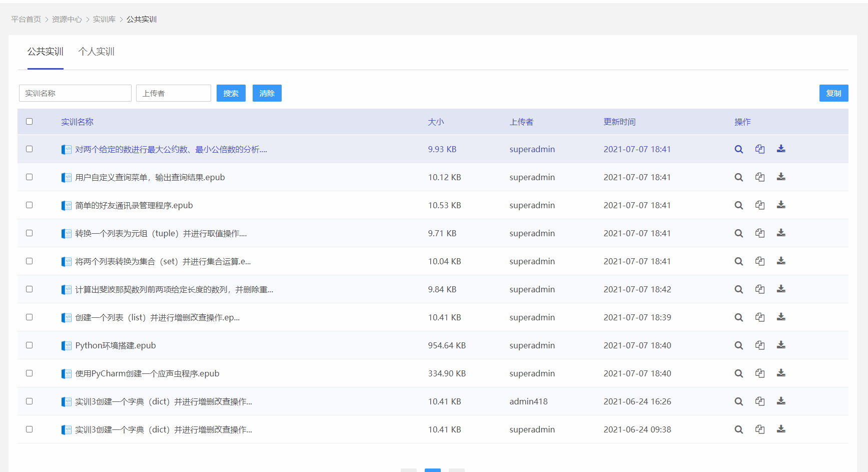Go to 资源中心 in the breadcrumb

pyautogui.click(x=67, y=19)
